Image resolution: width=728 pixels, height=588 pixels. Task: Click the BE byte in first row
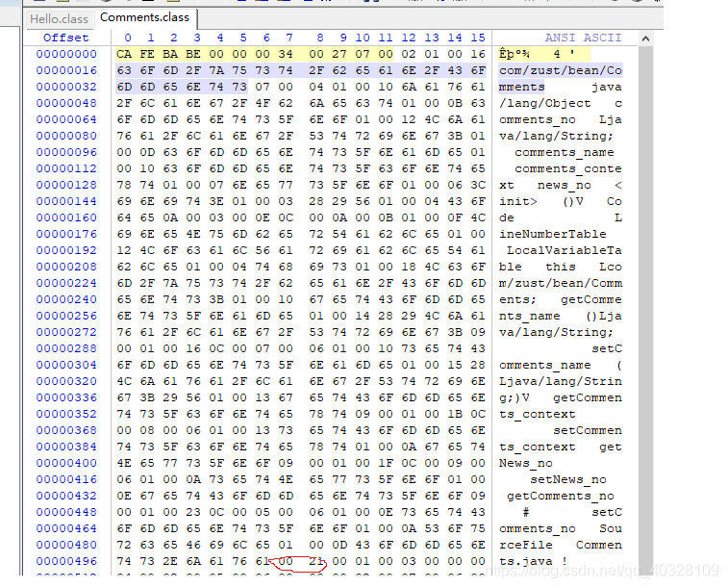point(193,54)
